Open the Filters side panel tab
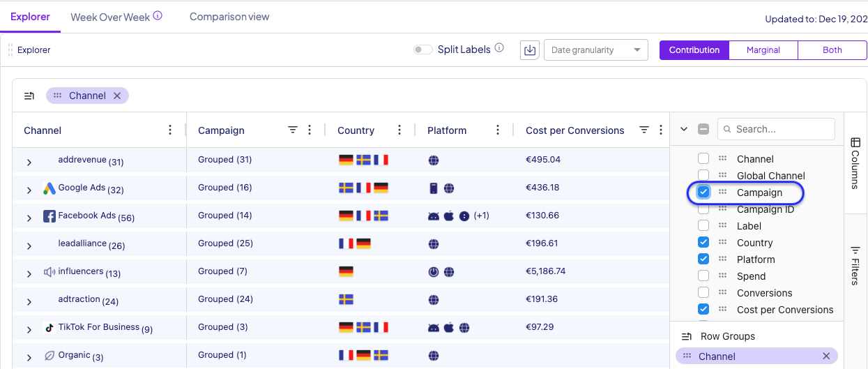The width and height of the screenshot is (868, 369). [x=855, y=265]
